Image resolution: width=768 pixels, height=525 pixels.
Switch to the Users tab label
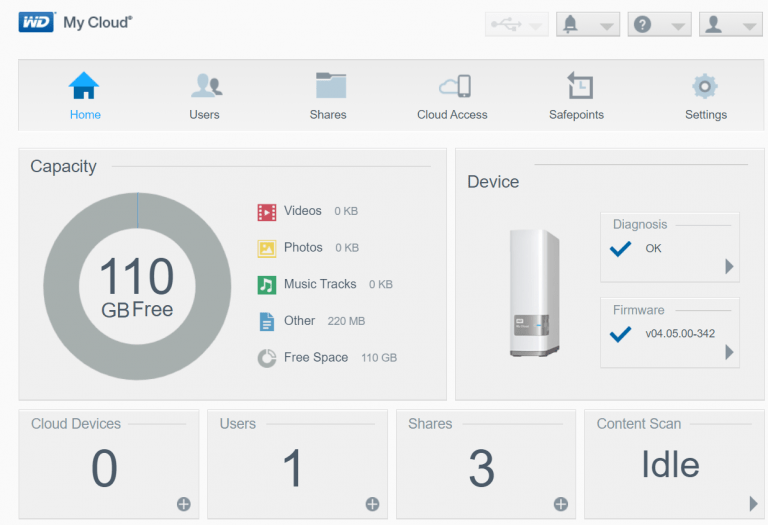point(204,115)
